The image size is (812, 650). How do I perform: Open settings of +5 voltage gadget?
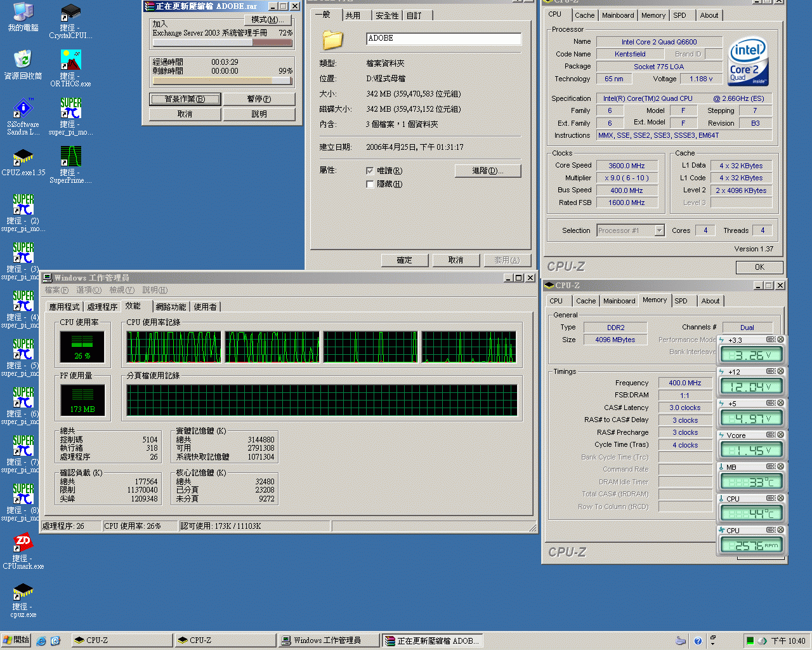(771, 403)
